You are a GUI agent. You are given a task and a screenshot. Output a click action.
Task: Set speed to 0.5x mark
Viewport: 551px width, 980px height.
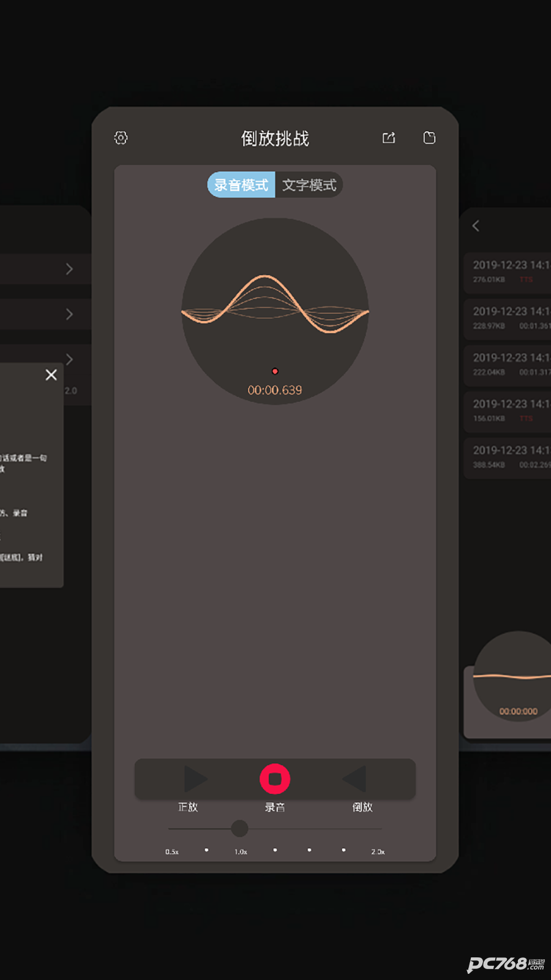172,852
